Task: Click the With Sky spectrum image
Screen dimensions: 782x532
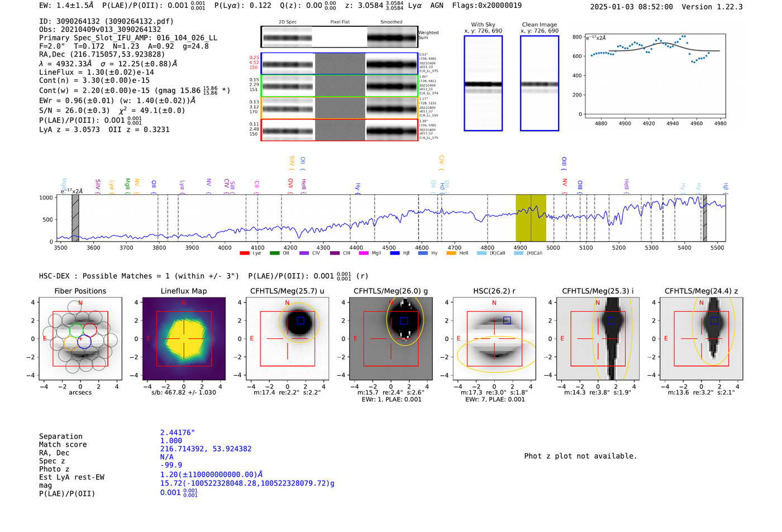Action: click(x=483, y=83)
